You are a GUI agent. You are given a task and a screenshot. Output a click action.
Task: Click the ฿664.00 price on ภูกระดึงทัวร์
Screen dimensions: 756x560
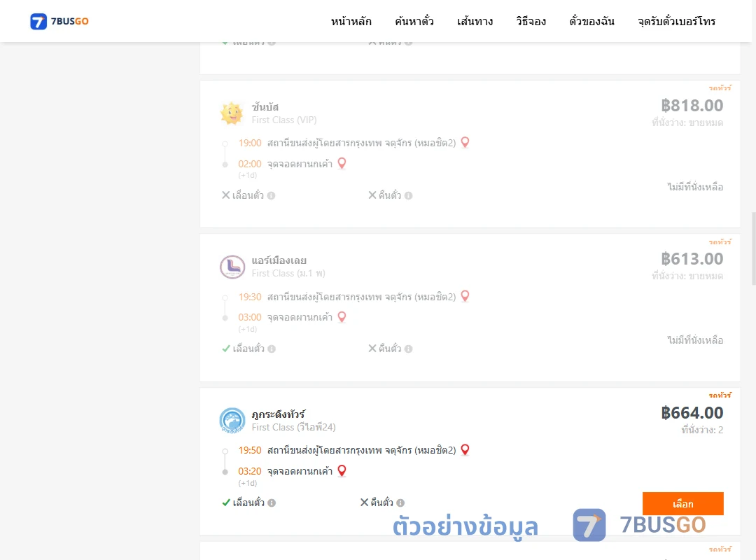(692, 412)
